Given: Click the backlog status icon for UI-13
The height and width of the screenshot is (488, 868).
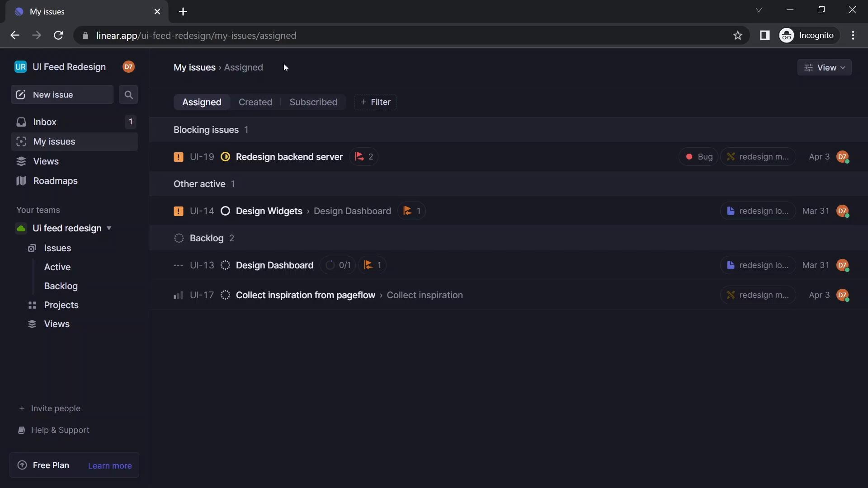Looking at the screenshot, I should [225, 265].
